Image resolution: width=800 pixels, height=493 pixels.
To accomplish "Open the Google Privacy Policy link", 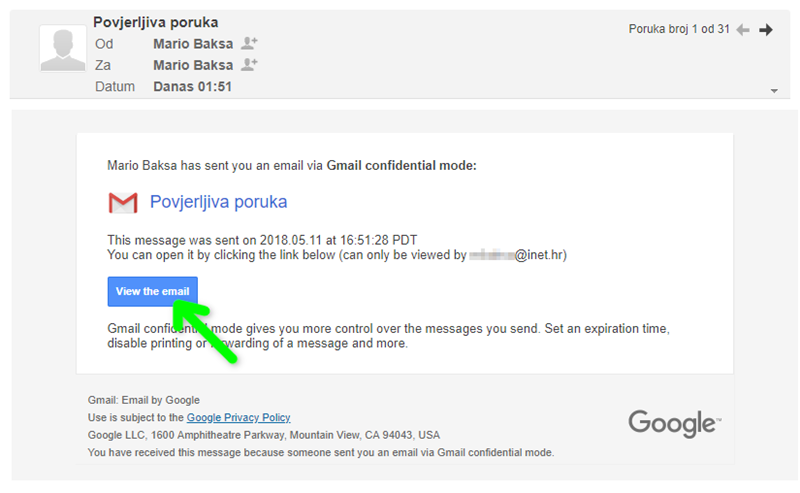I will pos(238,418).
